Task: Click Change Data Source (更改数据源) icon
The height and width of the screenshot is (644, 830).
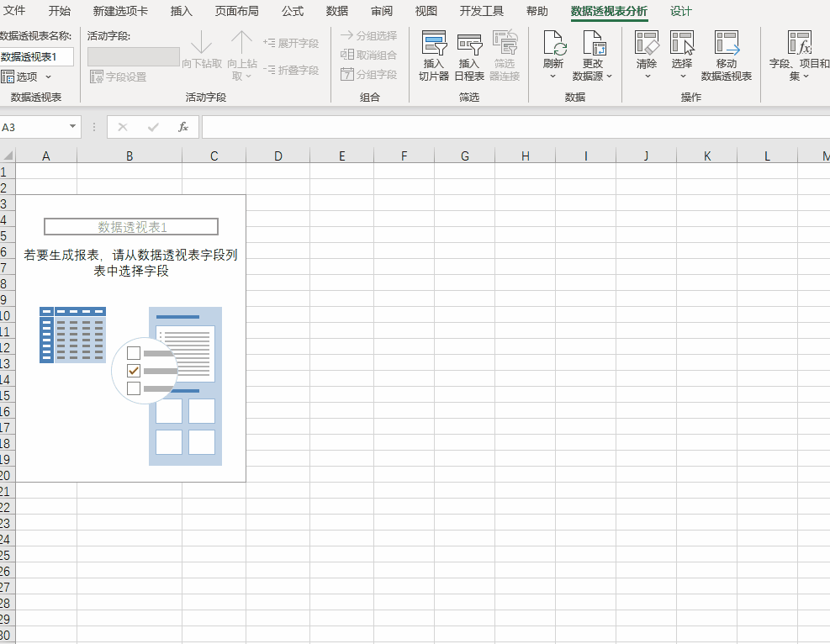Action: click(x=593, y=42)
